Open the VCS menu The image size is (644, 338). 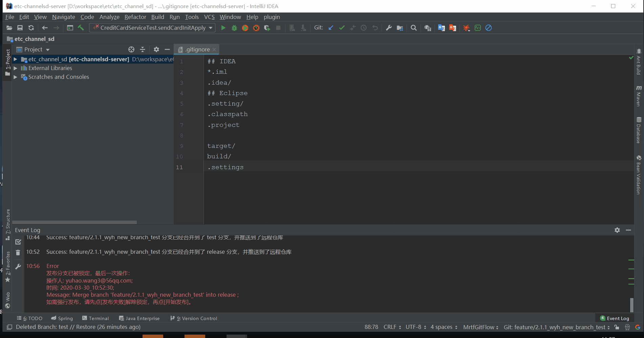209,17
